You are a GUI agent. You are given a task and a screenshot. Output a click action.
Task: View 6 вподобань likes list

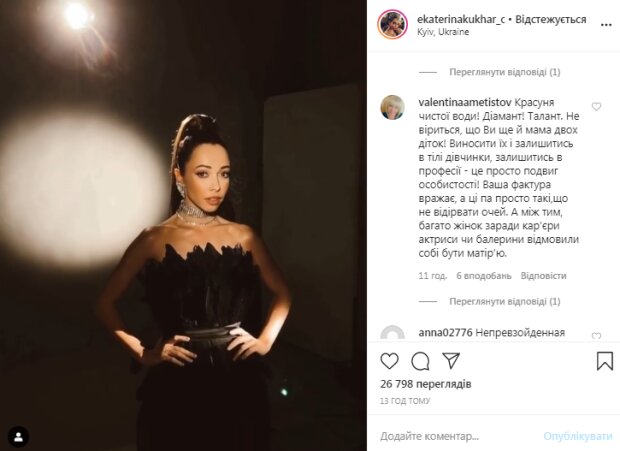[484, 276]
